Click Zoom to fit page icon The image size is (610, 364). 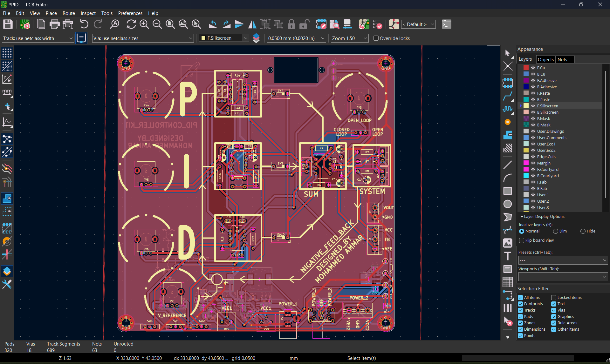coord(170,24)
